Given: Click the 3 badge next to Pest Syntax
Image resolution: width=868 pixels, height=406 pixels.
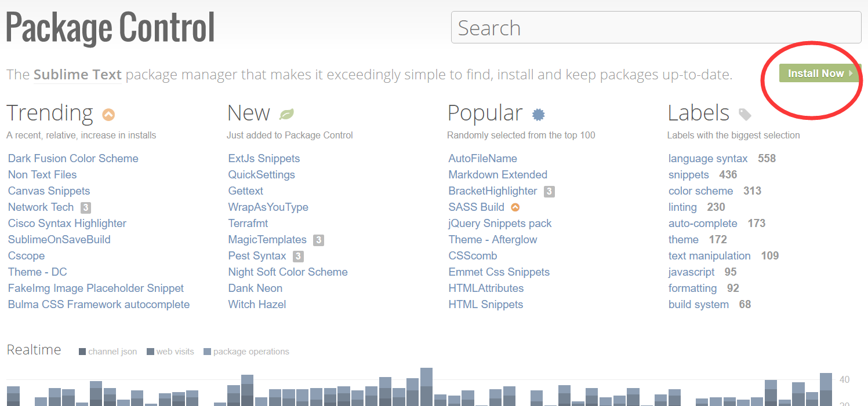Looking at the screenshot, I should (298, 256).
